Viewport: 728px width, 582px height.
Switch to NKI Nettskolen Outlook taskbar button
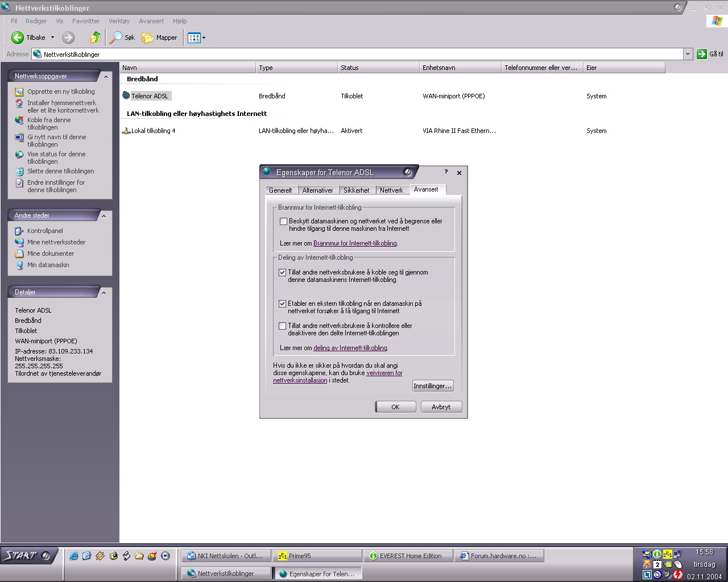(226, 556)
